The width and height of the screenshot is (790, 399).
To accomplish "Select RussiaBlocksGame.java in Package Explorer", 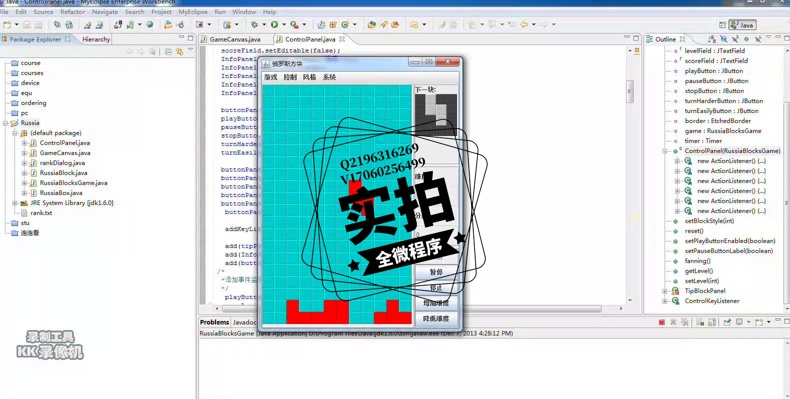I will tap(73, 182).
